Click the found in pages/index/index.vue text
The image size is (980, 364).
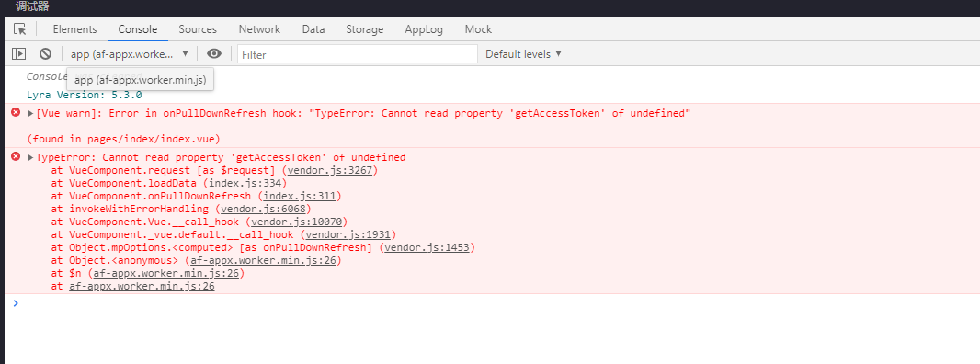124,139
